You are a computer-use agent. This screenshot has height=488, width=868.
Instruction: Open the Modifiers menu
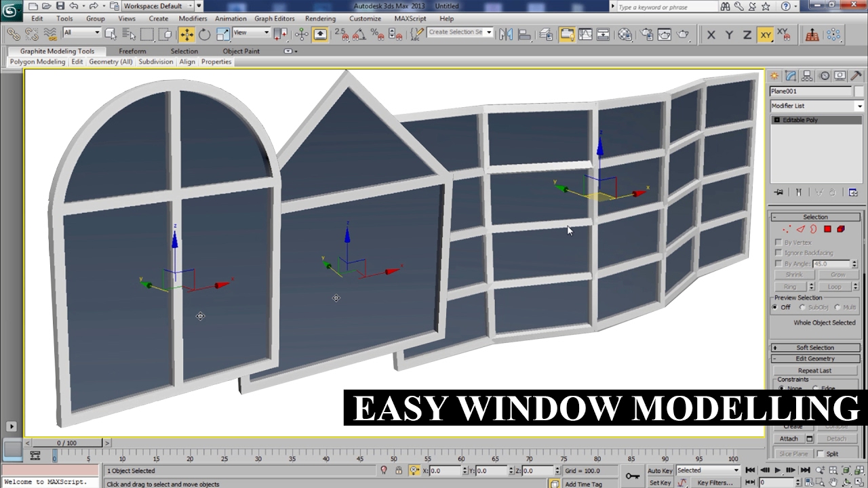193,18
